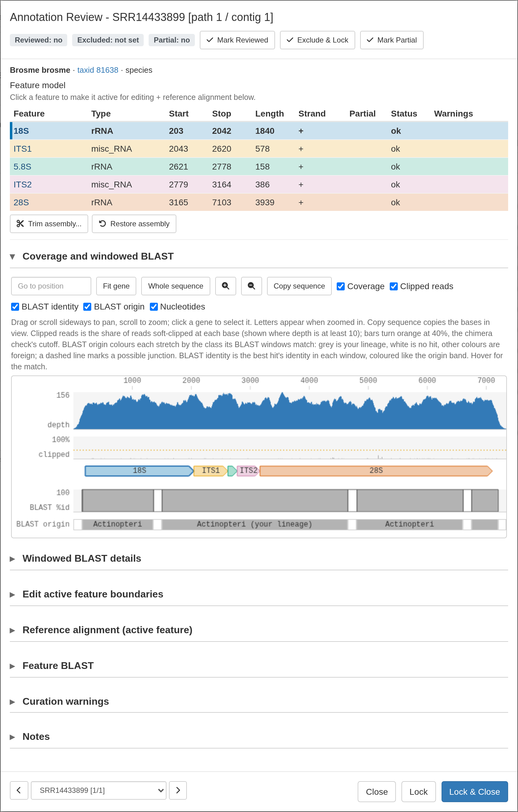Screen dimensions: 518x812
Task: Disable the BLAST identity checkbox
Action: coord(15,306)
